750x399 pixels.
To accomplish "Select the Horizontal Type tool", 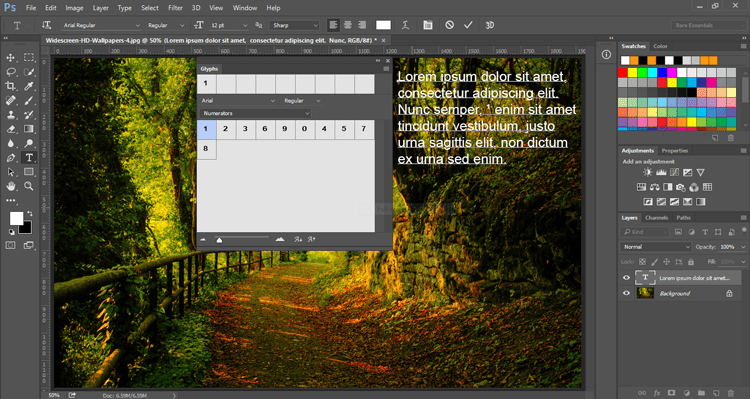I will [x=29, y=157].
